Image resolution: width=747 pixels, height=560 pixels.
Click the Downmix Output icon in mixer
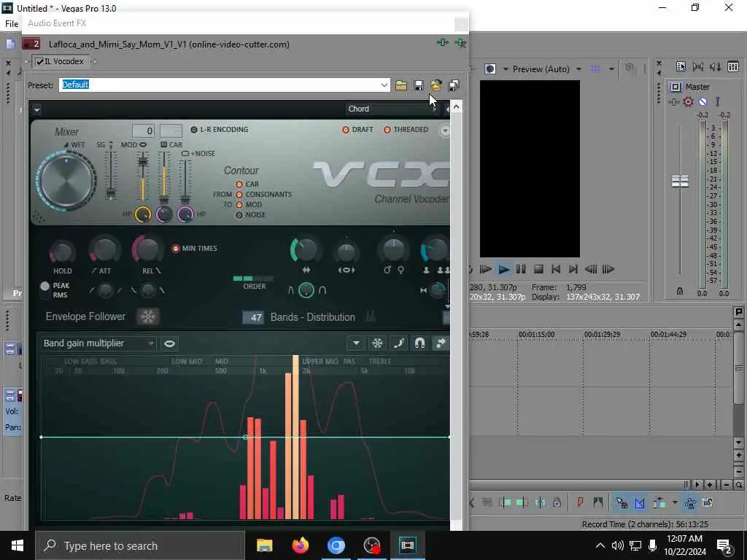(698, 66)
